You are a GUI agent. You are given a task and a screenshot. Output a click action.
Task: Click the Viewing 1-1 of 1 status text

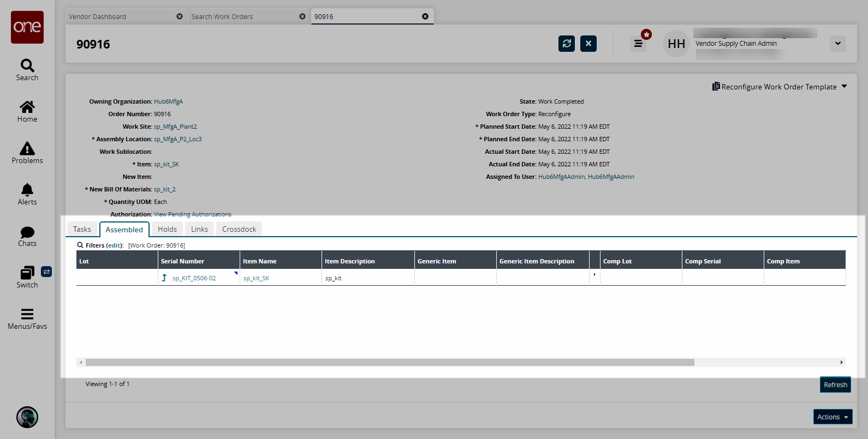pos(108,384)
